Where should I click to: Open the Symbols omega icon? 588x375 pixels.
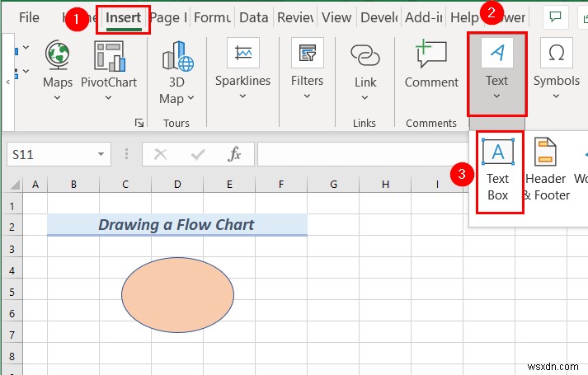(x=557, y=53)
